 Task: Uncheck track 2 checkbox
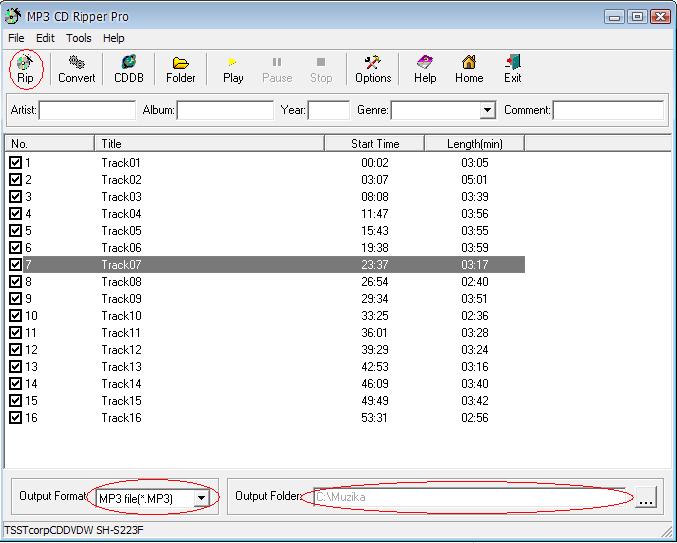click(x=15, y=180)
